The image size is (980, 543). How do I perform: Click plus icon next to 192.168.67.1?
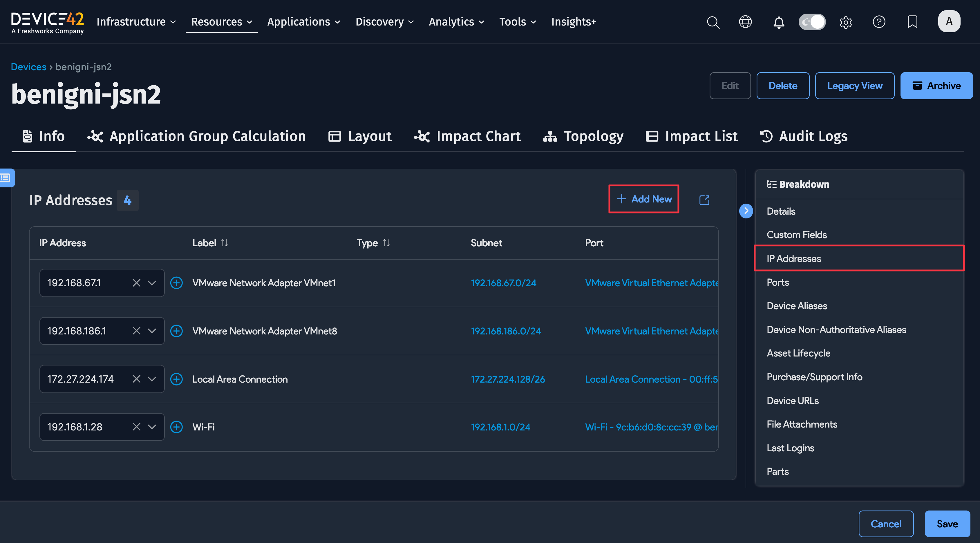pyautogui.click(x=176, y=283)
